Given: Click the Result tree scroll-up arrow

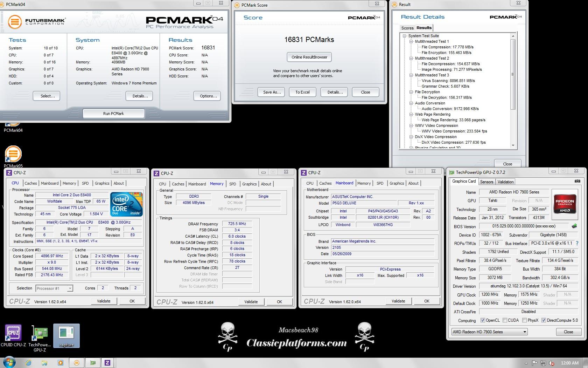Looking at the screenshot, I should tap(513, 36).
